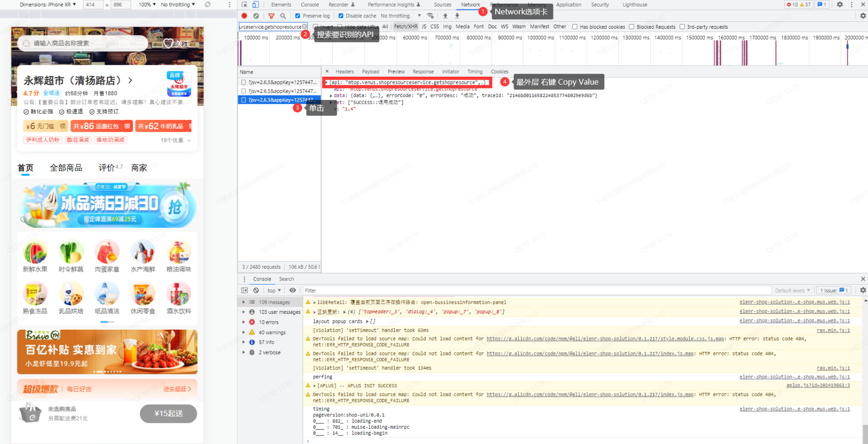
Task: Open drawer three-dot menu beside Console tab
Action: click(x=244, y=279)
